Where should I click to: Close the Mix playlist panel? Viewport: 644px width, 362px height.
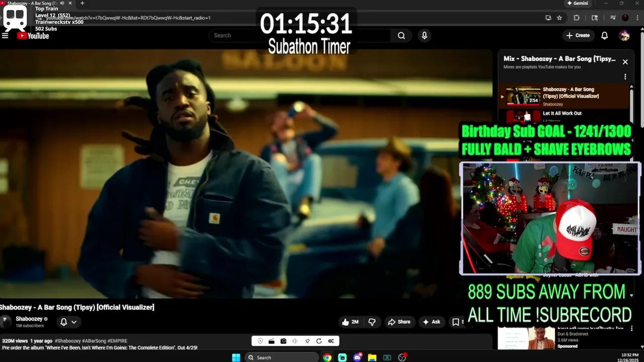point(625,62)
